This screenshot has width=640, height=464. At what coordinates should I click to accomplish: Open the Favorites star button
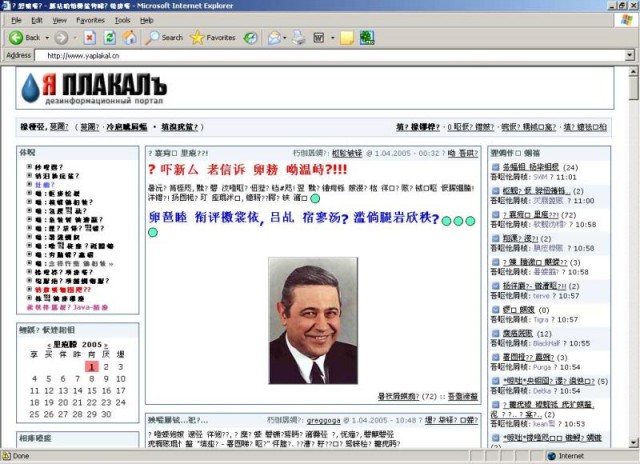point(213,38)
